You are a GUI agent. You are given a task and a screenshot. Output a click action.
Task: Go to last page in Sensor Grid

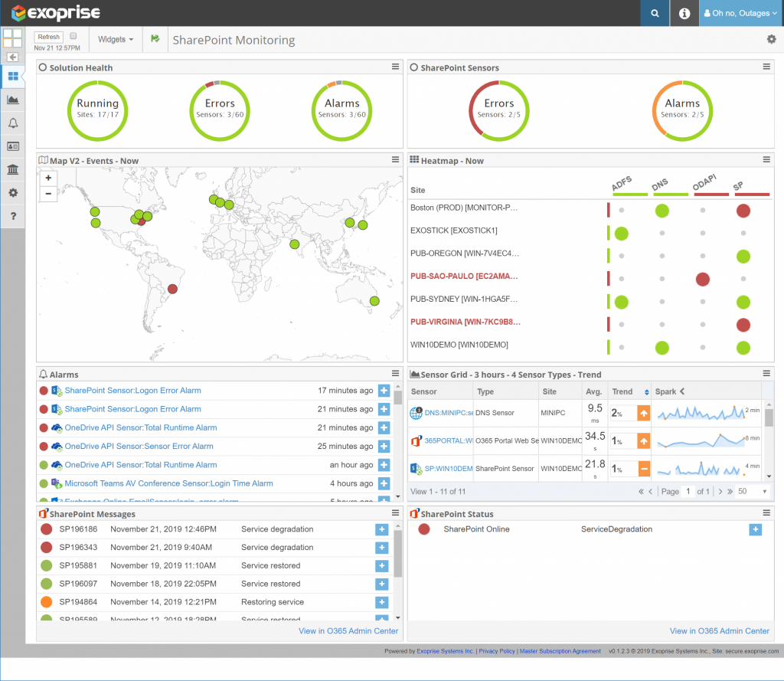pyautogui.click(x=730, y=491)
